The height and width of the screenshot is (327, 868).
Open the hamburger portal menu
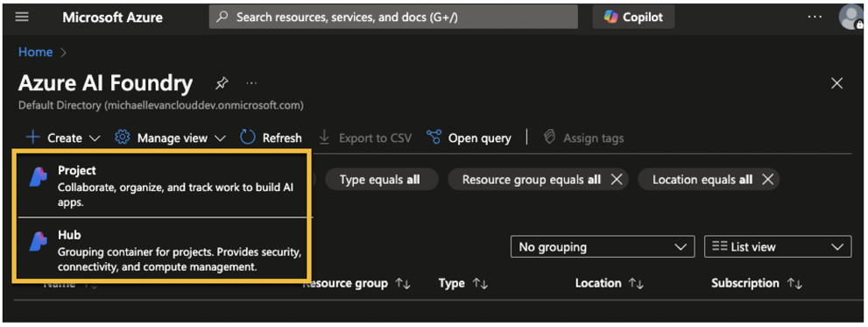22,17
